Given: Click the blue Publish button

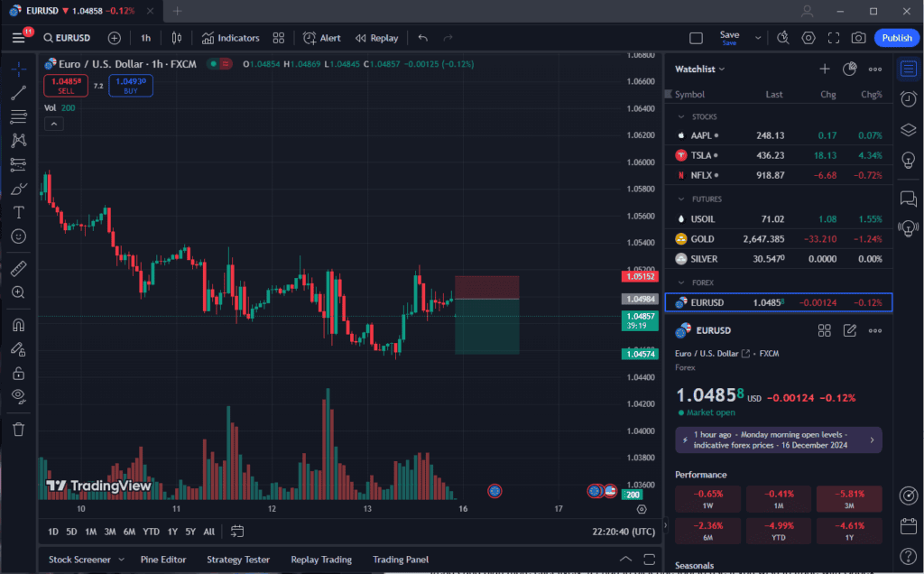Looking at the screenshot, I should click(x=896, y=38).
